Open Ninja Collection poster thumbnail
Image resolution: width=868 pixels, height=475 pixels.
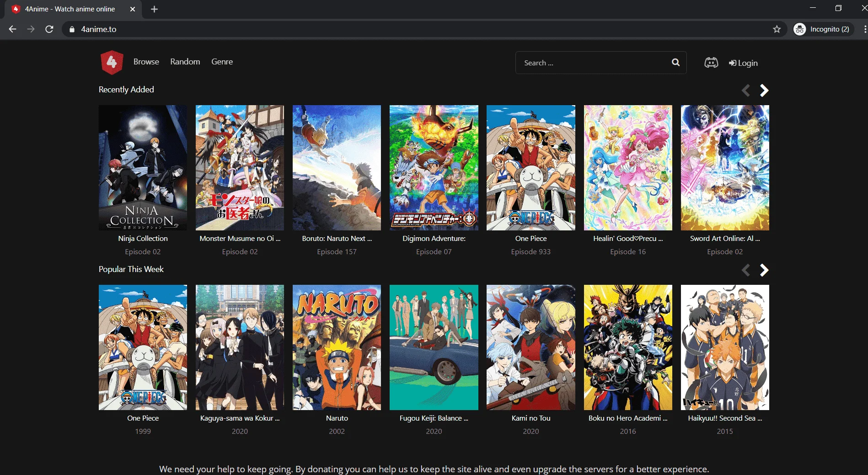click(143, 168)
